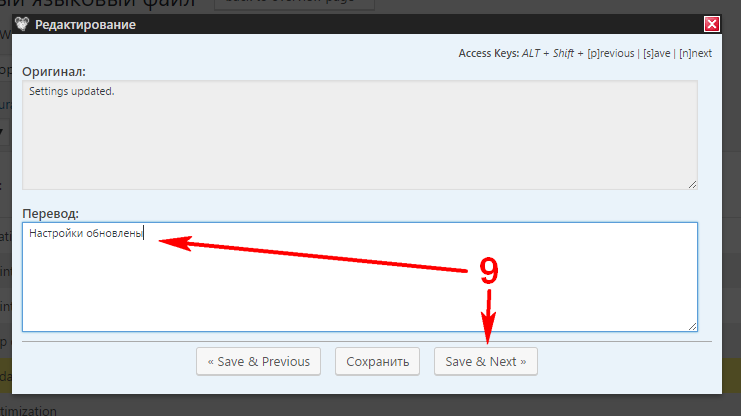Focus the Перевод translation text area

pos(360,277)
